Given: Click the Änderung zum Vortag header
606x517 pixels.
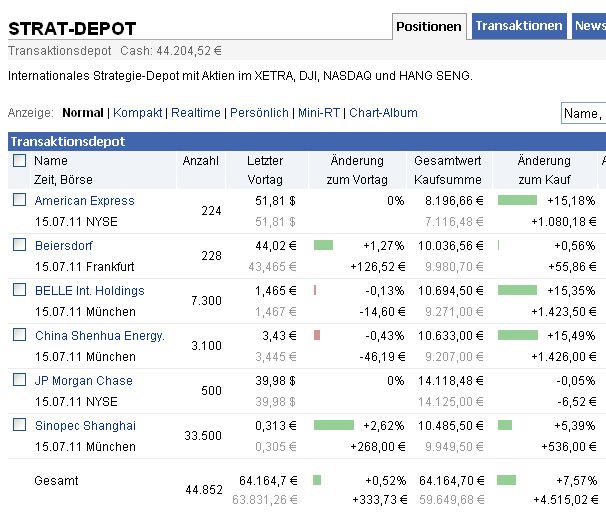Looking at the screenshot, I should 357,170.
